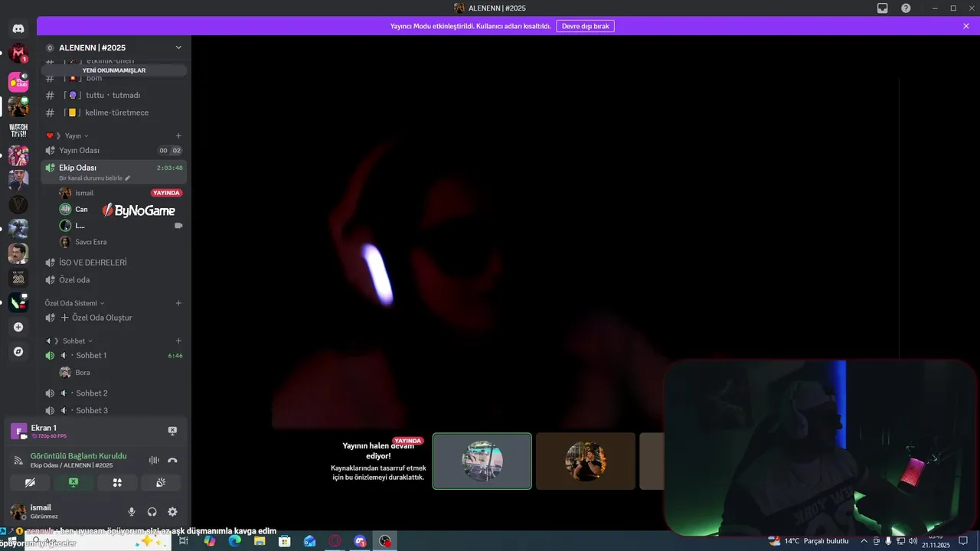Screen dimensions: 980x551
Task: Collapse the Özel Oda Sistemi category
Action: [75, 303]
